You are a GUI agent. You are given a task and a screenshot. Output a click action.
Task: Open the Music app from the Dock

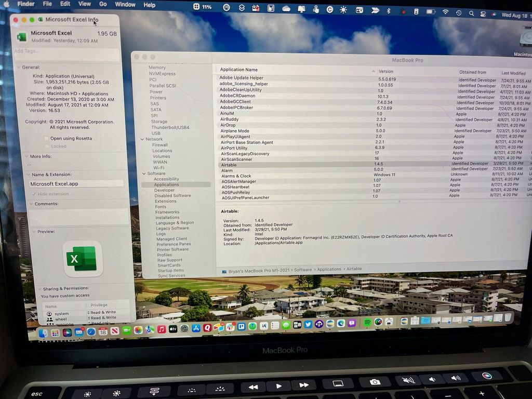tap(161, 328)
